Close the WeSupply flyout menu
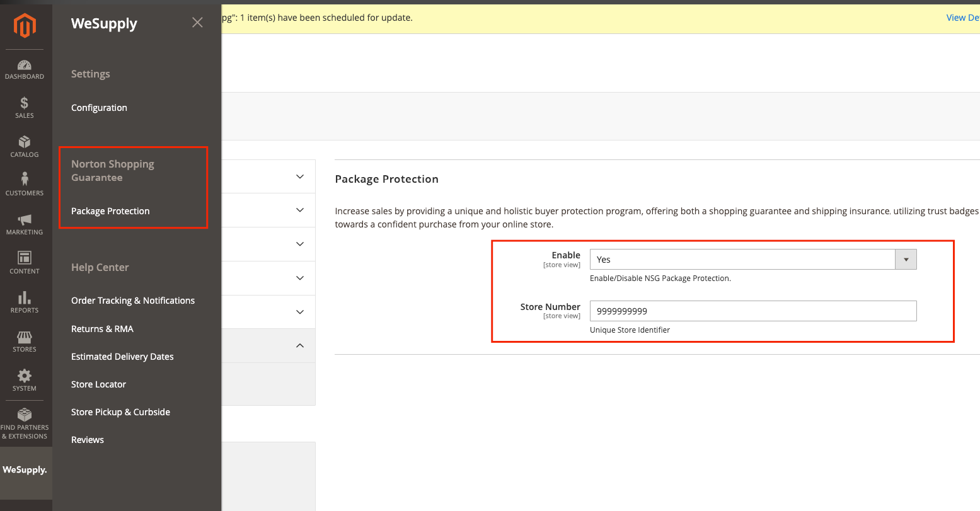This screenshot has width=980, height=511. tap(197, 23)
